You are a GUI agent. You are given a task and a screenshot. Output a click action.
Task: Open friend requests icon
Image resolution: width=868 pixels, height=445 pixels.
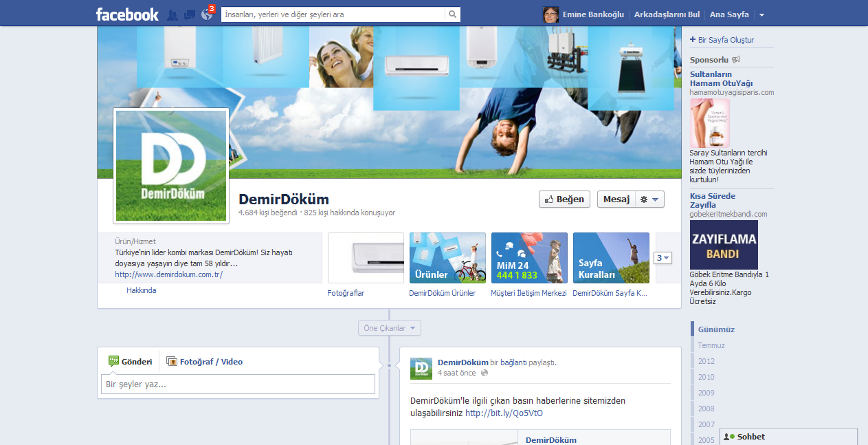173,14
